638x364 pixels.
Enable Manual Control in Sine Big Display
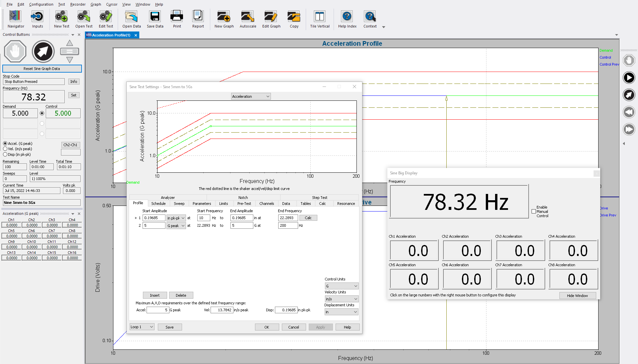tap(534, 211)
